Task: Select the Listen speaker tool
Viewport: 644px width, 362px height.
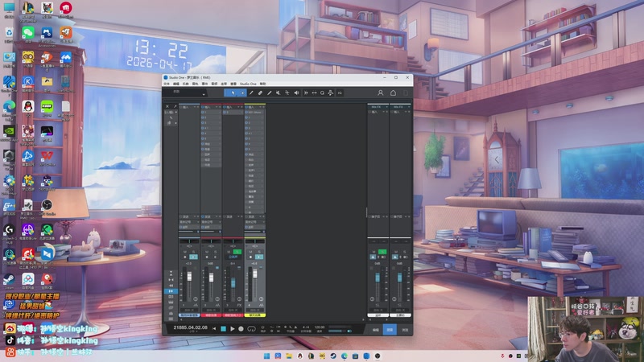Action: 296,93
